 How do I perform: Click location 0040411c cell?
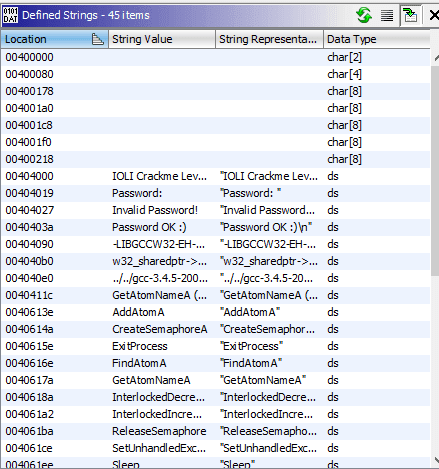click(x=29, y=295)
